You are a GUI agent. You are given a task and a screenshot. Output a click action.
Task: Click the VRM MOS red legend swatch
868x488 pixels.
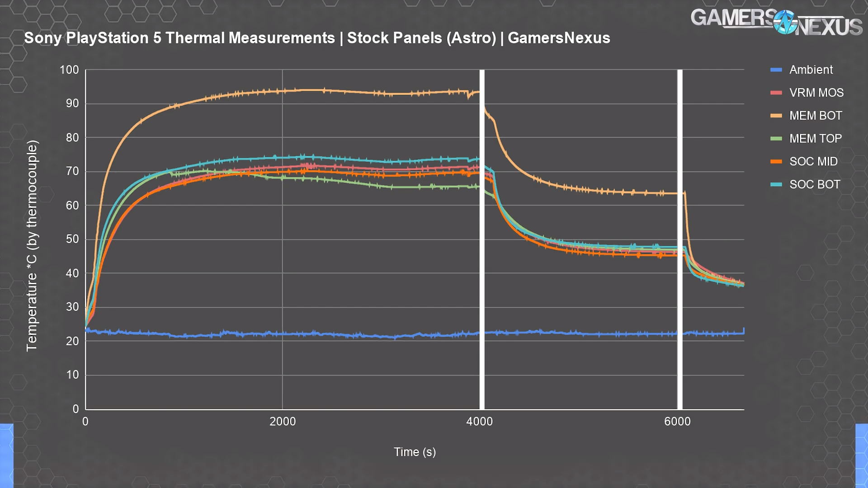tap(776, 93)
